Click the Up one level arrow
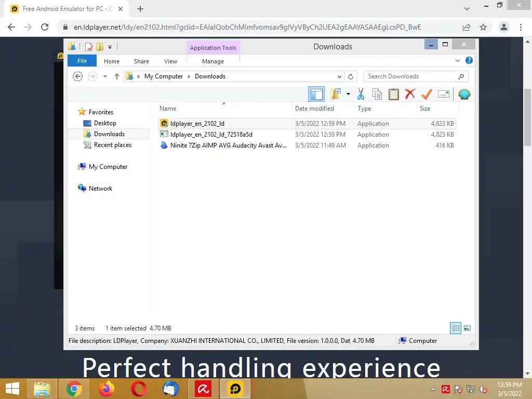 click(117, 76)
